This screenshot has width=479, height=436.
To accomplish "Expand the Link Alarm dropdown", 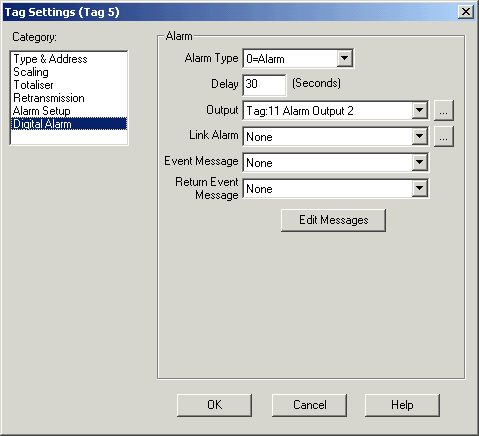I will 419,136.
